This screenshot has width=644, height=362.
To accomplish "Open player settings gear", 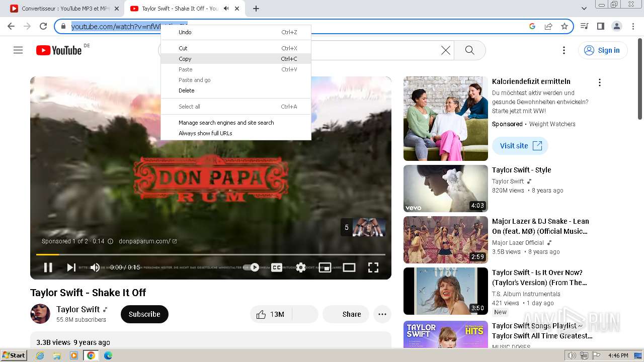I will pos(301,267).
